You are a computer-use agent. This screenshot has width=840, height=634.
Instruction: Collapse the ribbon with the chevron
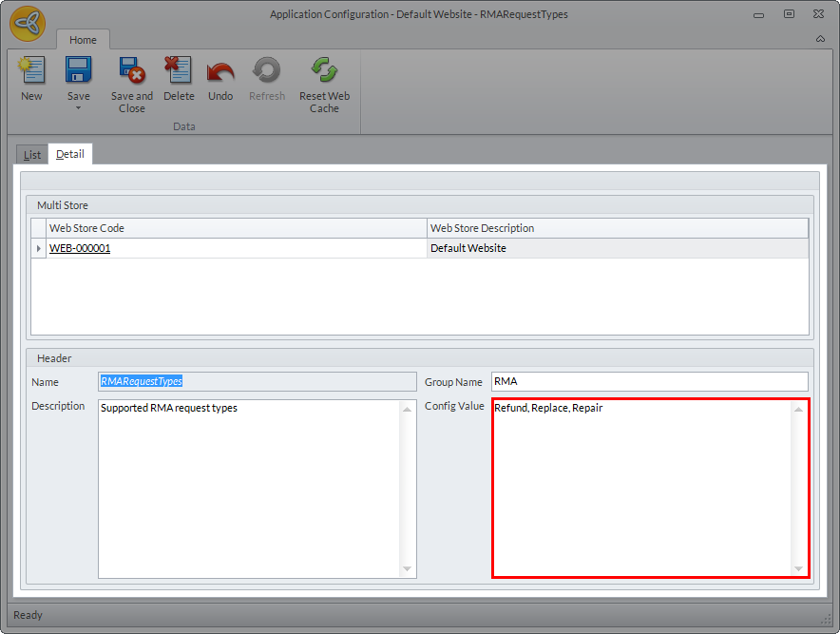tap(820, 40)
